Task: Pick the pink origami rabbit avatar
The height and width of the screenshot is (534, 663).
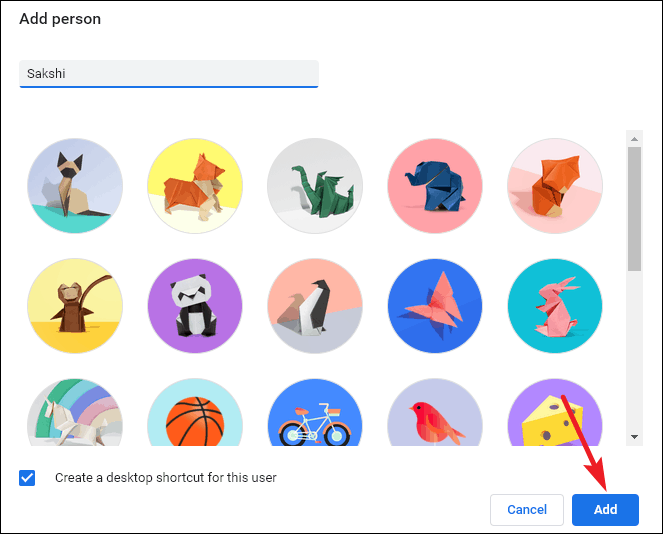Action: [x=555, y=306]
